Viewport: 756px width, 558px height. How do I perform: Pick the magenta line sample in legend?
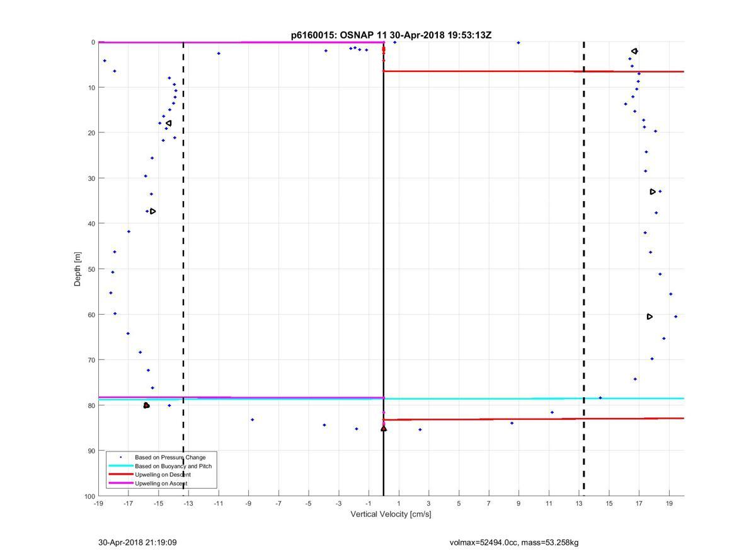tap(120, 484)
